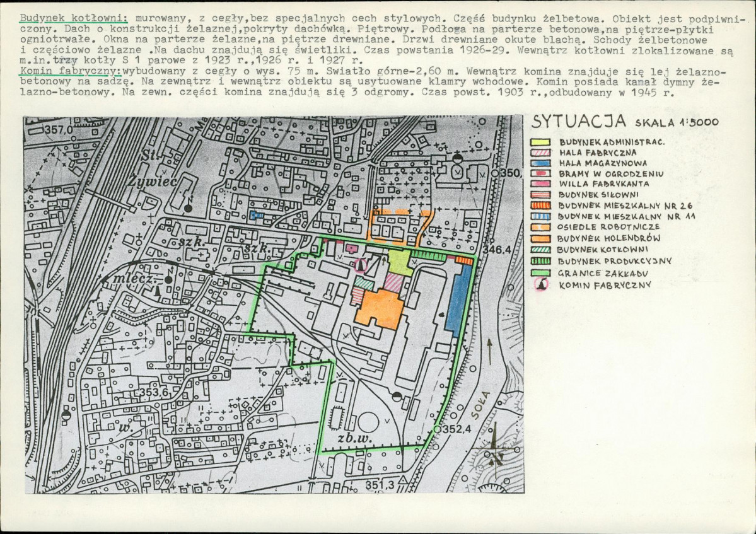This screenshot has width=756, height=534.
Task: Click the elevation label '351,3'
Action: click(x=380, y=484)
